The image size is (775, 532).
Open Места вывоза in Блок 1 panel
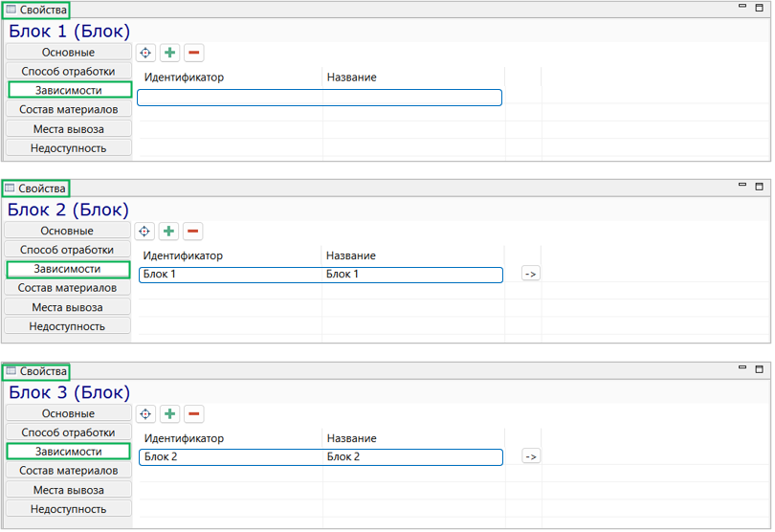click(69, 129)
